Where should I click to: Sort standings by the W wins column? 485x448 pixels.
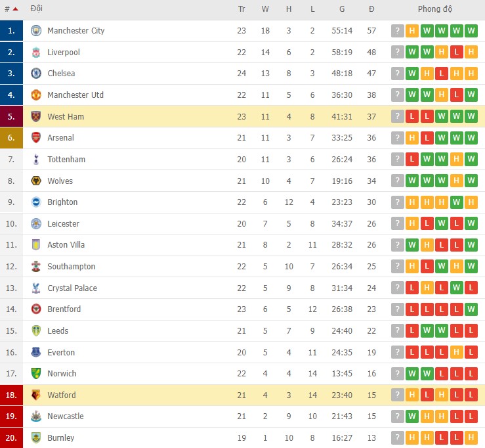click(265, 9)
